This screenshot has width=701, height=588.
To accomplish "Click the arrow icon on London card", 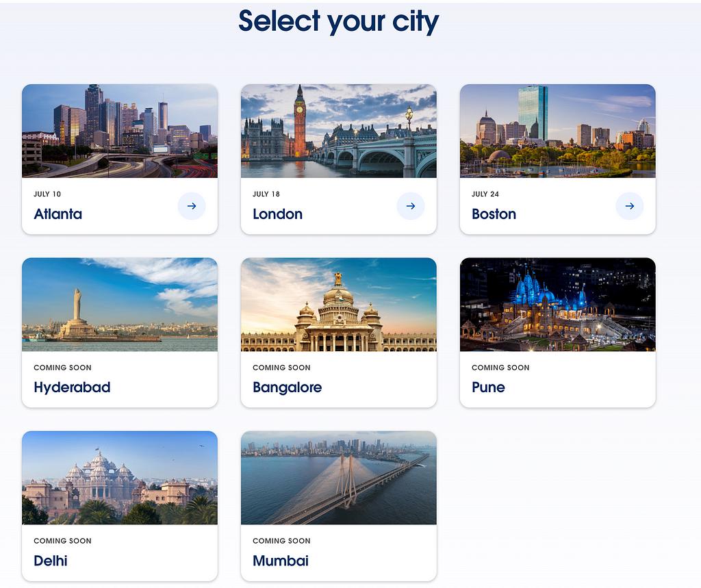I will point(411,206).
